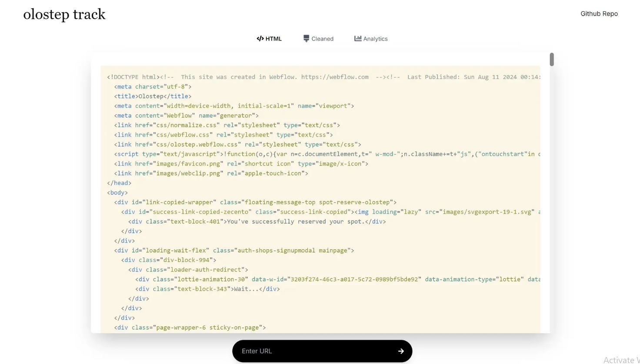Click the text-block-401 reserved spot line
Image resolution: width=640 pixels, height=364 pixels.
pos(257,221)
